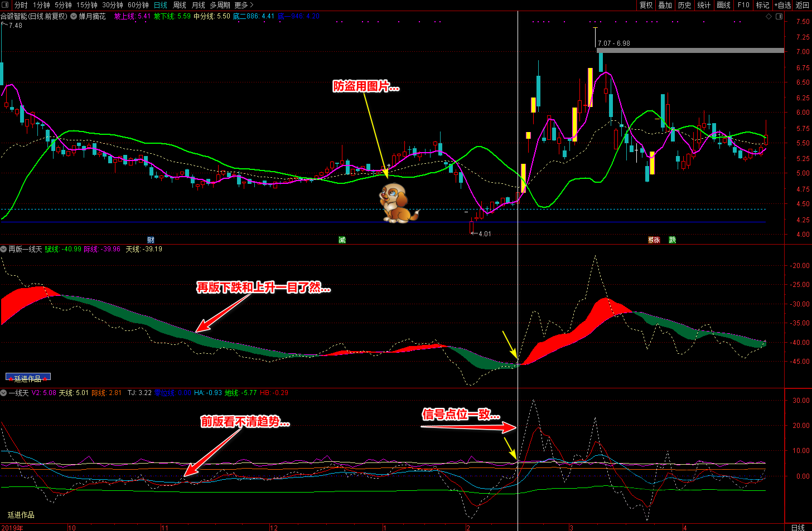812x531 pixels.
Task: Click the 财 financial event marker
Action: [x=151, y=240]
